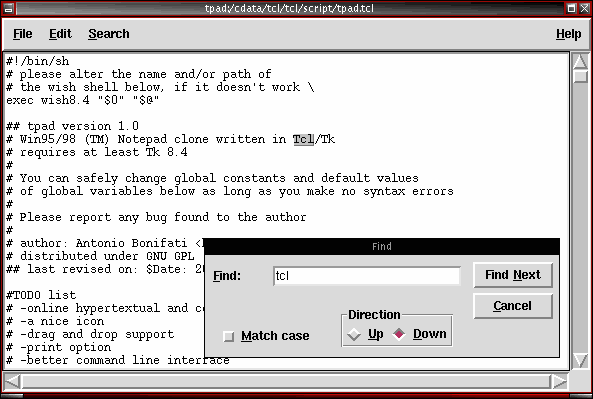Click the line '#!/bin/sh'
Screen dimensions: 593x399
click(37, 61)
